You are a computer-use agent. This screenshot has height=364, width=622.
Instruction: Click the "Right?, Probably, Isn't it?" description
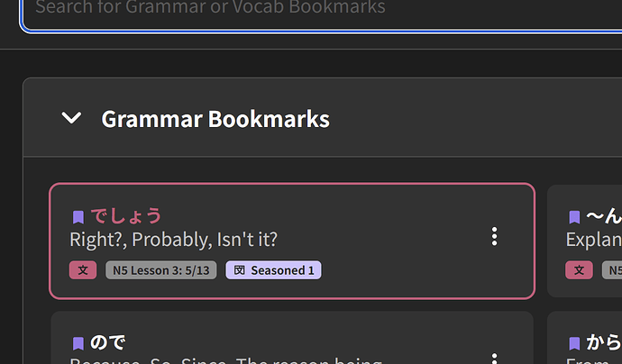pyautogui.click(x=173, y=241)
